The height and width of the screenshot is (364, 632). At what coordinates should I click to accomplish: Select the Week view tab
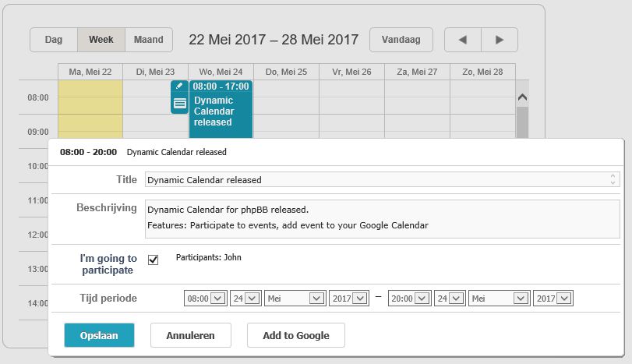(x=101, y=40)
